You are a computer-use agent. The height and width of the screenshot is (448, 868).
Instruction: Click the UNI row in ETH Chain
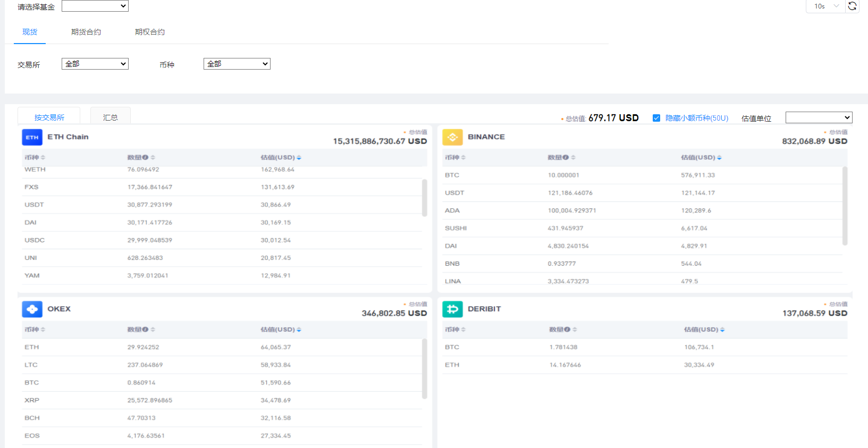(222, 258)
